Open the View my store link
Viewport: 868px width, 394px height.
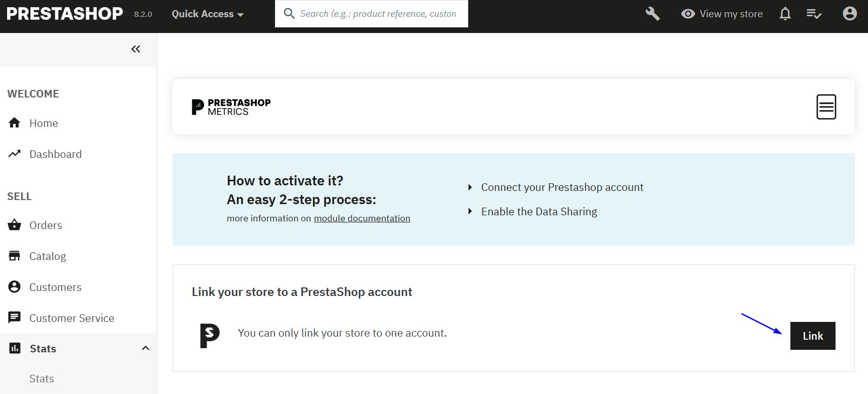point(731,14)
